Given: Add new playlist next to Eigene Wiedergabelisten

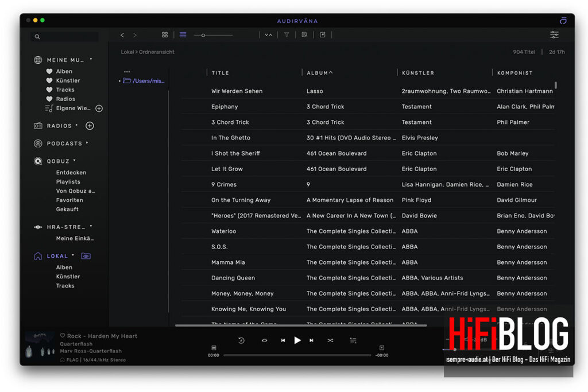Looking at the screenshot, I should 99,108.
